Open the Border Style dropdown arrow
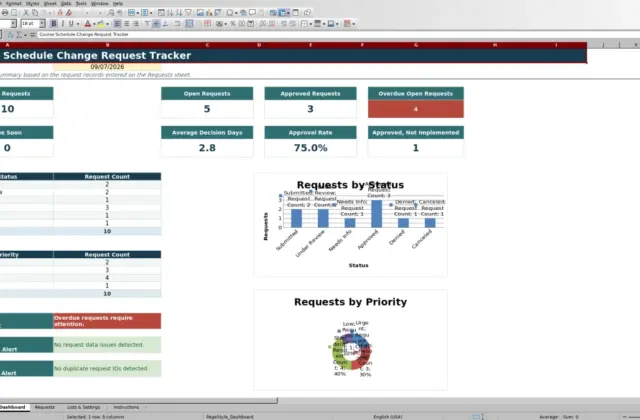640x420 pixels. 324,24
